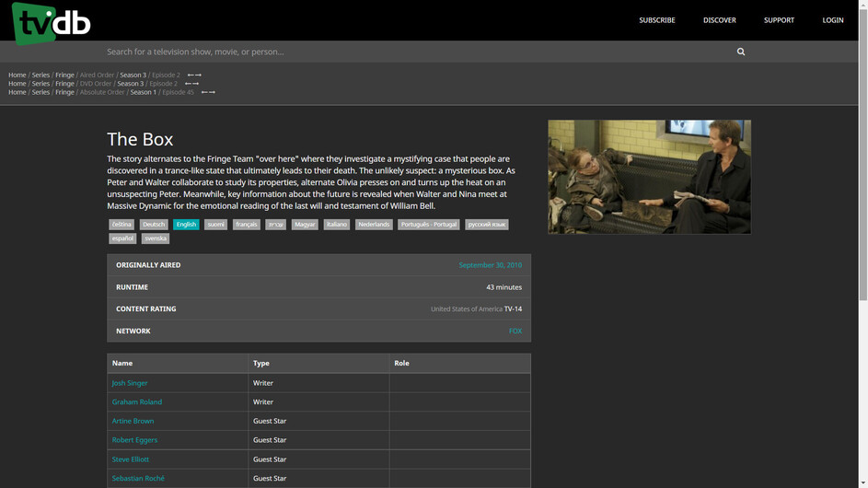Focus the television show search field
Viewport: 868px width, 488px height.
(x=418, y=52)
